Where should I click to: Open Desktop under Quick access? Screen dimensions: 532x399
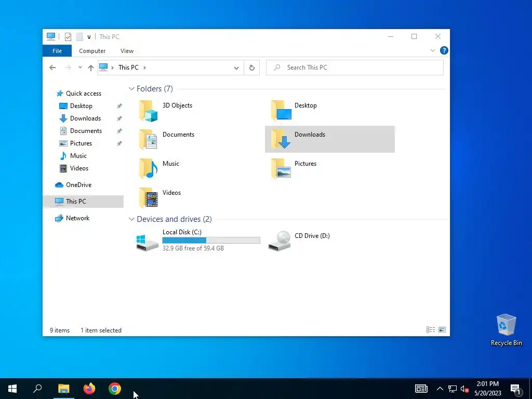click(x=81, y=106)
